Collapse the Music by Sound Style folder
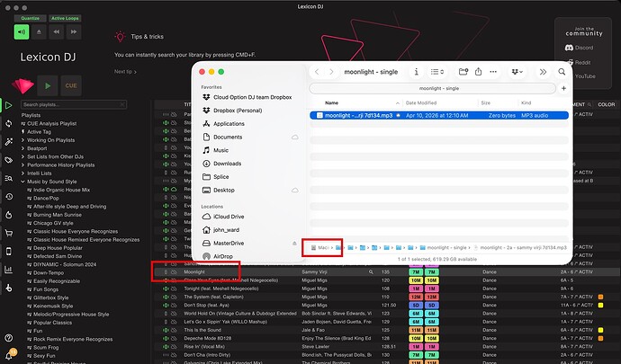This screenshot has height=364, width=621. (x=23, y=182)
